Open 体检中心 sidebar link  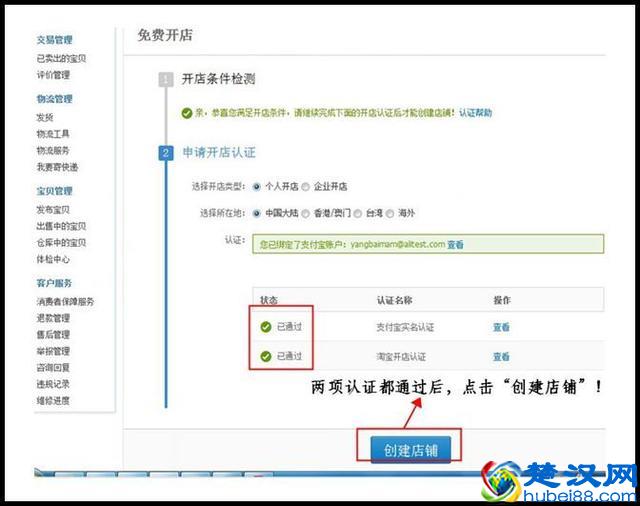[53, 259]
